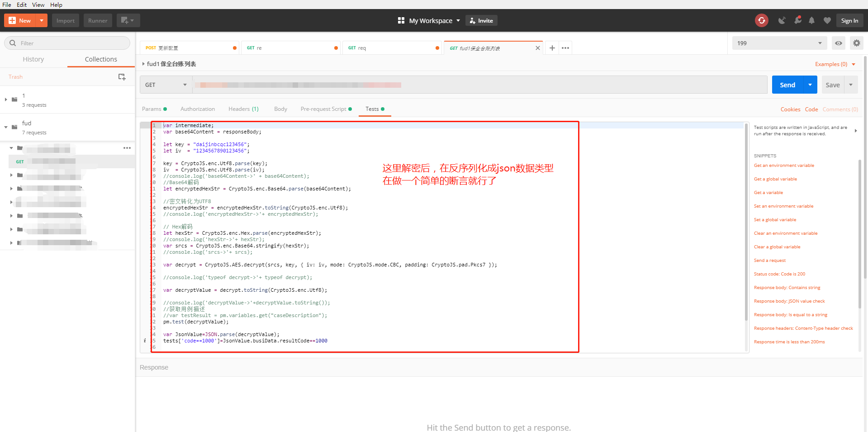Open the View menu
Image resolution: width=868 pixels, height=432 pixels.
[38, 5]
